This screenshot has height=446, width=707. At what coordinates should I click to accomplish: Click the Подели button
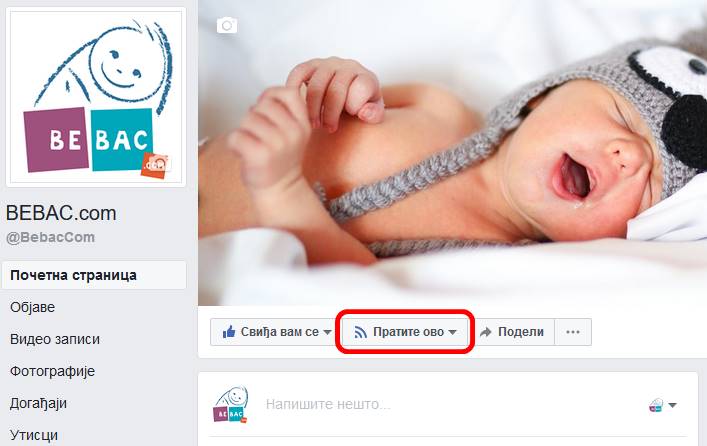click(512, 332)
